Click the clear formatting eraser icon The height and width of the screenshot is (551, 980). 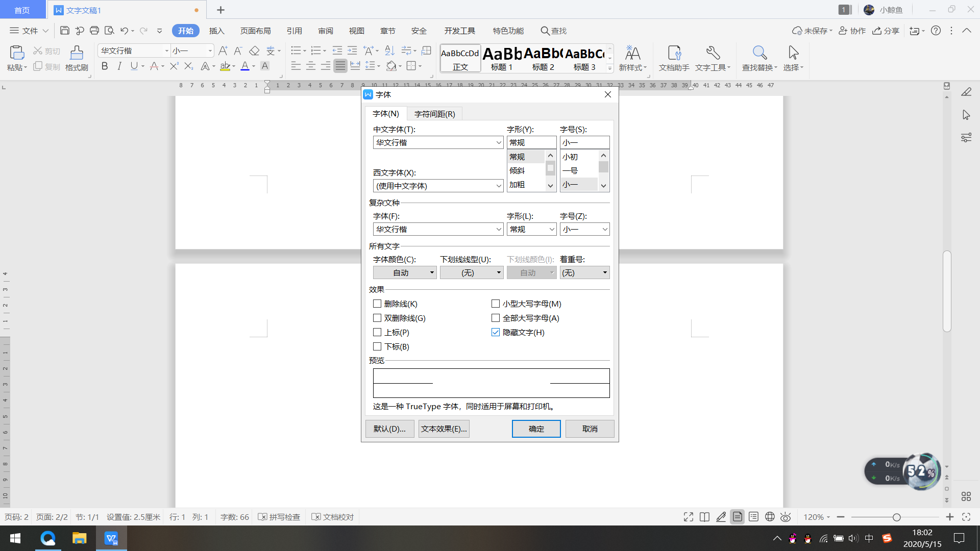(254, 51)
